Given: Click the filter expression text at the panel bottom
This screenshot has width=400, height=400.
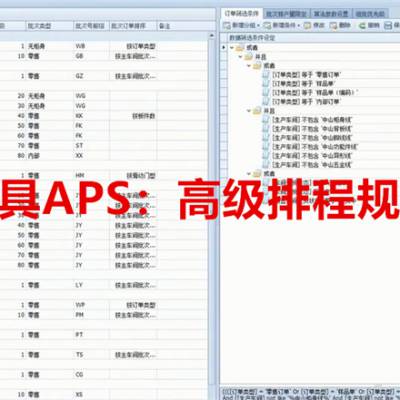Looking at the screenshot, I should 311,394.
